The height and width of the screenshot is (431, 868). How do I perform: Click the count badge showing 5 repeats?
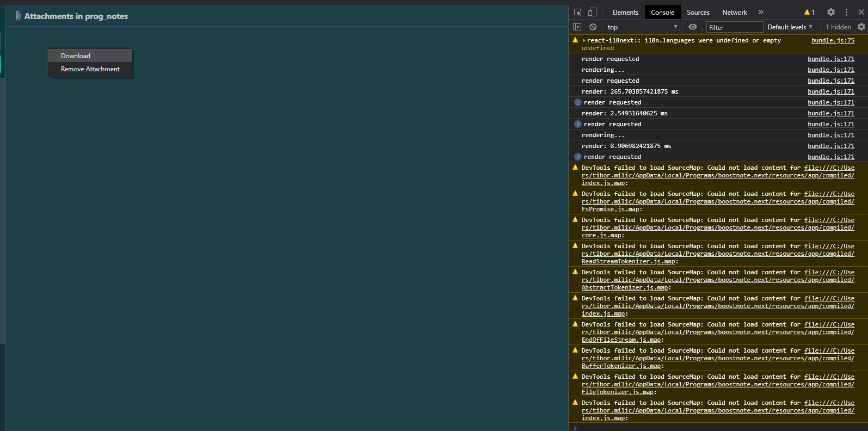(x=578, y=124)
